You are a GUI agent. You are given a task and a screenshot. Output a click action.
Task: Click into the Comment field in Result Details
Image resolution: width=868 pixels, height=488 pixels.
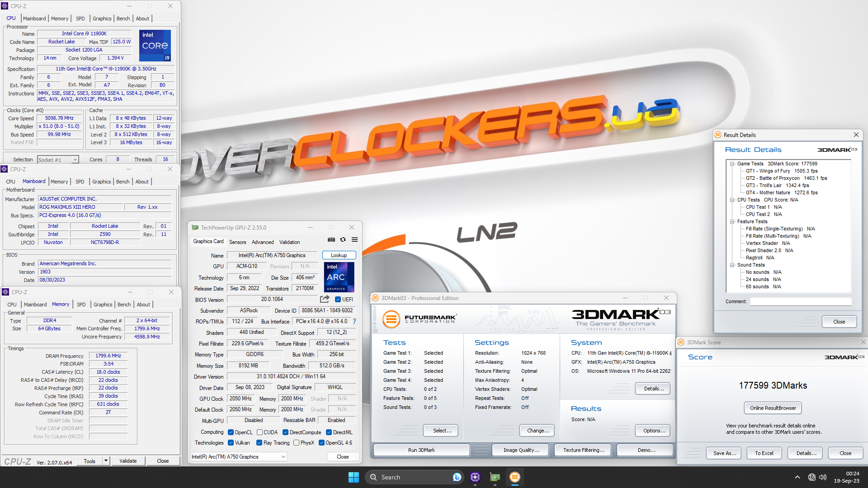(801, 301)
